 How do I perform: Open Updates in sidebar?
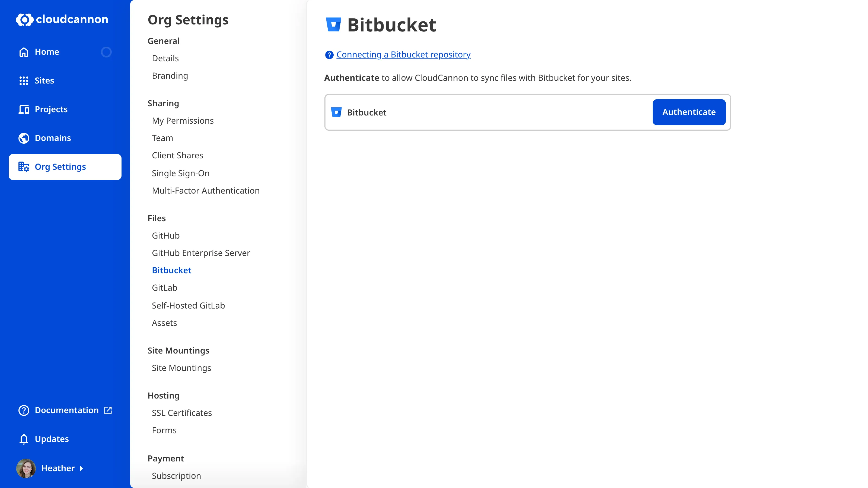[x=65, y=439]
